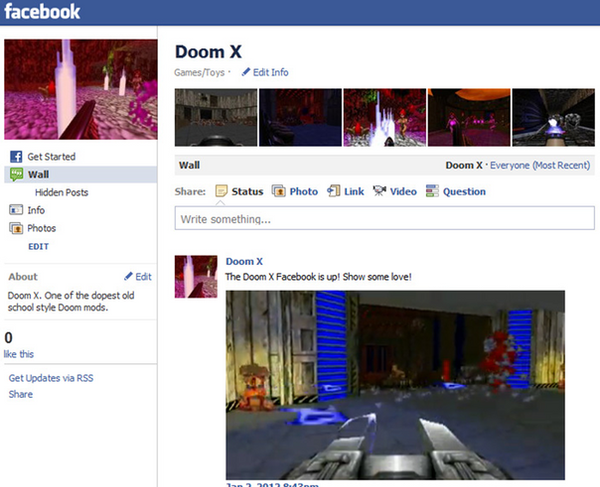Click the About description text

[x=71, y=301]
